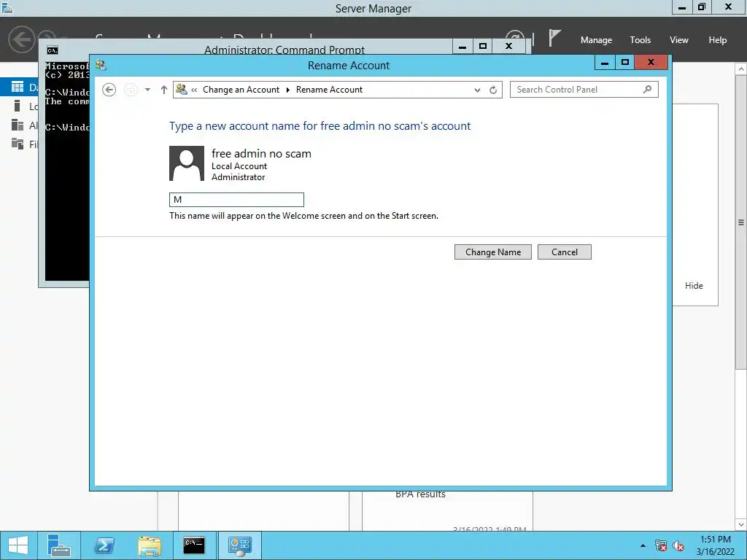Select Change an Account breadcrumb
The height and width of the screenshot is (560, 747).
241,90
